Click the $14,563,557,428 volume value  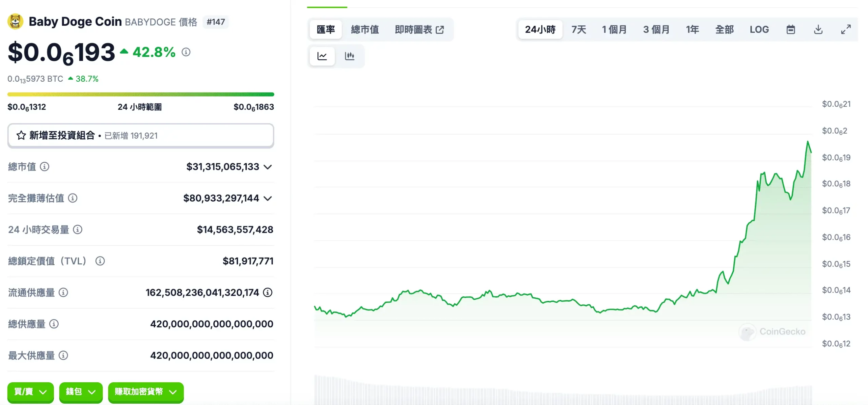[x=235, y=230]
